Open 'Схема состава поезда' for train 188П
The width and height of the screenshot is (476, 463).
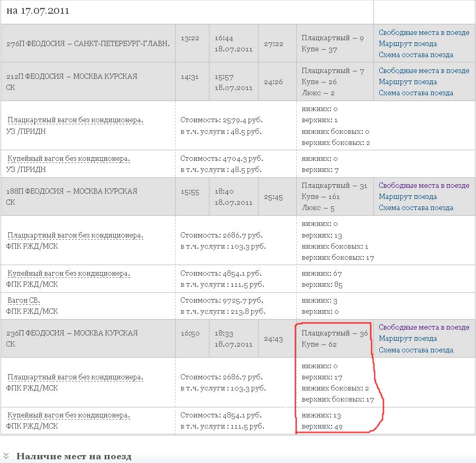pos(416,207)
